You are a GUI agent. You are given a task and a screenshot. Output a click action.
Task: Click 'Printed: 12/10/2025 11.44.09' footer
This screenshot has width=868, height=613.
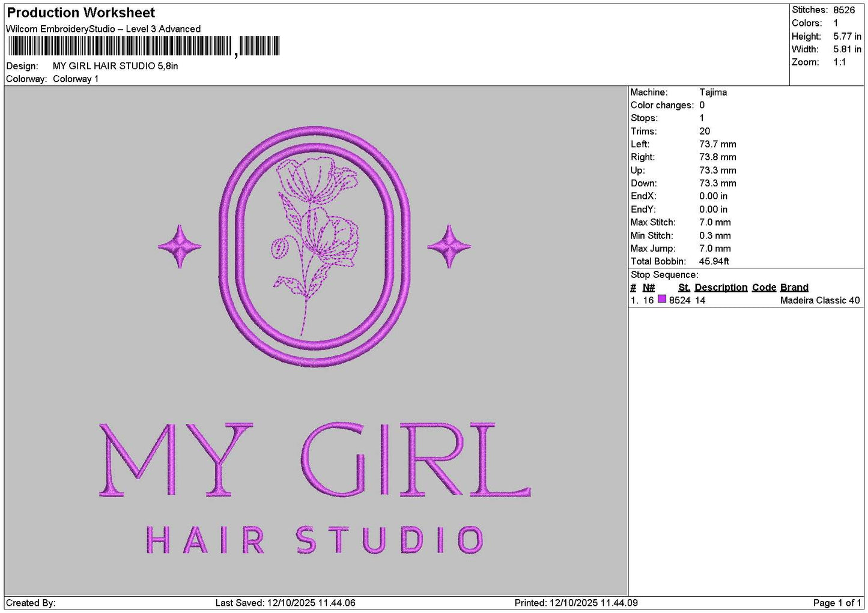click(x=576, y=603)
